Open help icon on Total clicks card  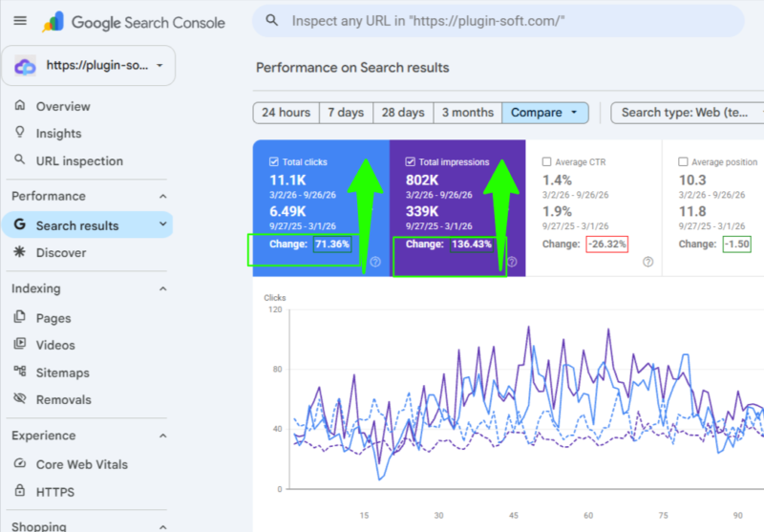[375, 262]
